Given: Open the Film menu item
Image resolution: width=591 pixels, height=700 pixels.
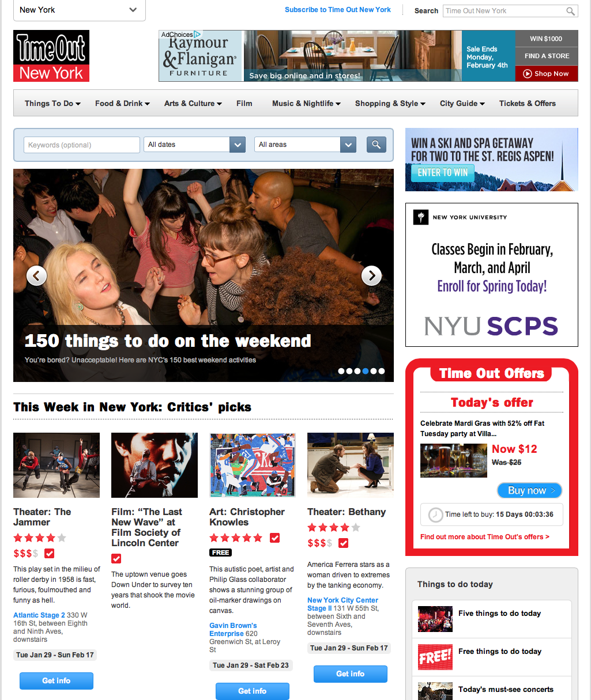Looking at the screenshot, I should [244, 104].
